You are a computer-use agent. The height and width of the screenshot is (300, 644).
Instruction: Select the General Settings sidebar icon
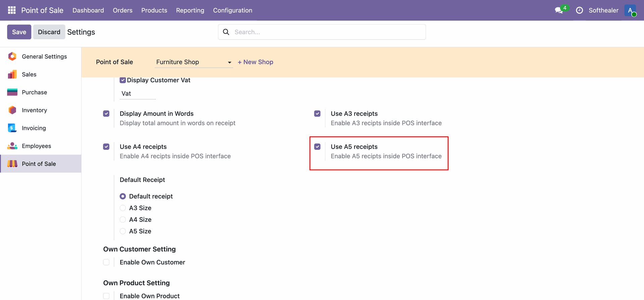(x=12, y=56)
